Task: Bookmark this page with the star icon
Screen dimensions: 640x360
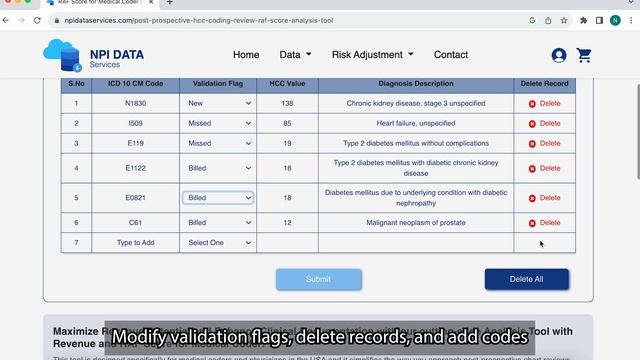Action: 564,20
